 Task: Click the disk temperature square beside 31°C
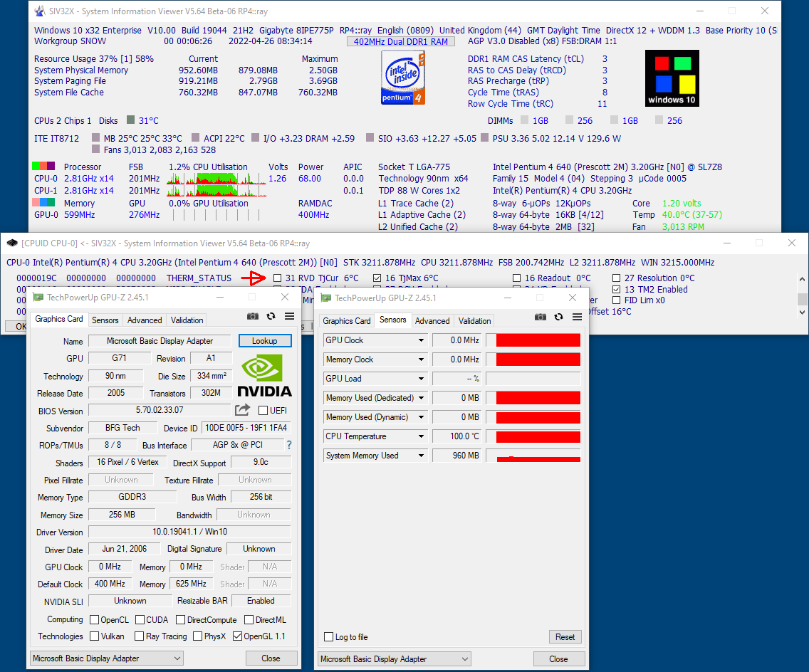pyautogui.click(x=130, y=120)
